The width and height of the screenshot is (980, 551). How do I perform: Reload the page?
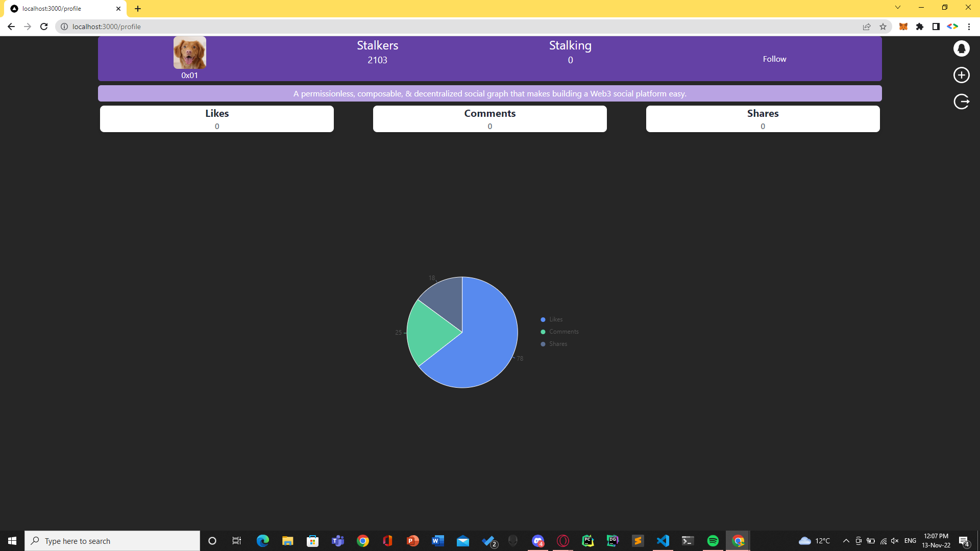44,27
